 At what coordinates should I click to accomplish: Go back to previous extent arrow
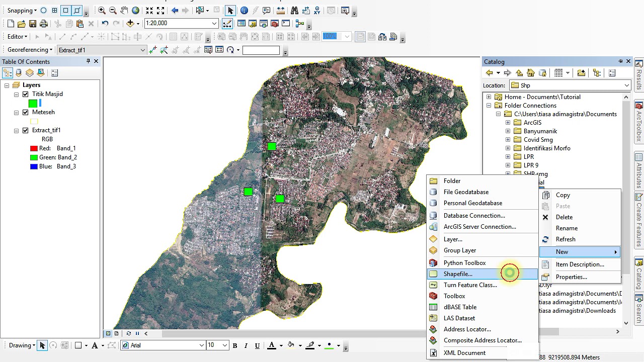tap(175, 11)
